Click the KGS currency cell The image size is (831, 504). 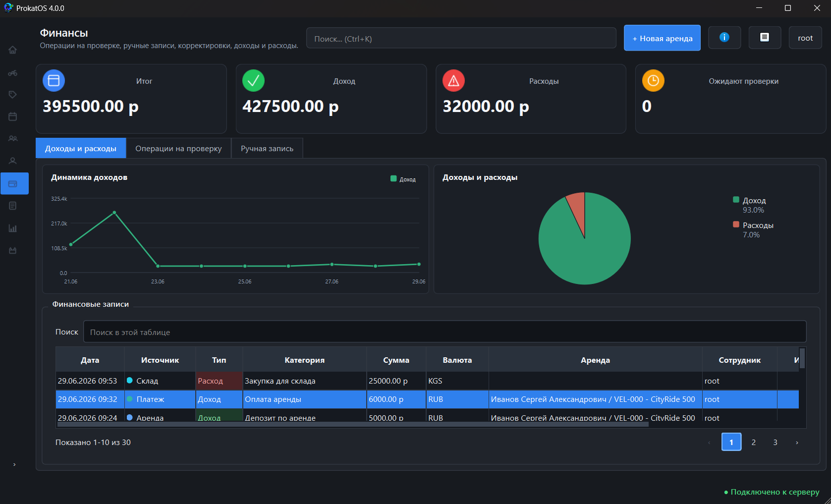(x=457, y=381)
